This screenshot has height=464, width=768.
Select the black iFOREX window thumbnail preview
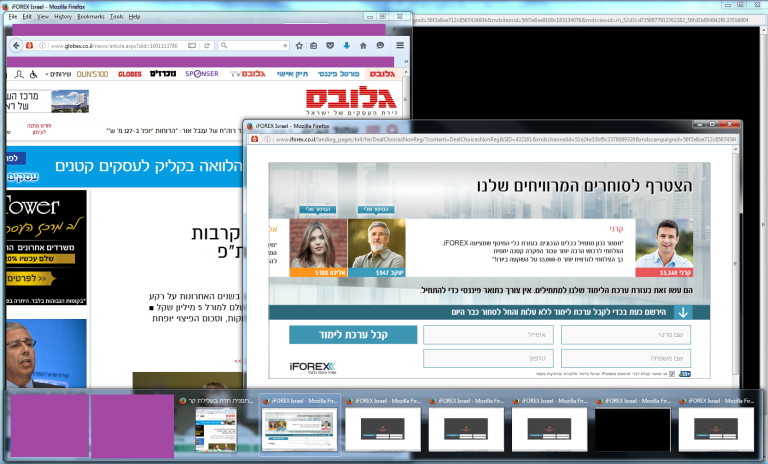[x=635, y=427]
